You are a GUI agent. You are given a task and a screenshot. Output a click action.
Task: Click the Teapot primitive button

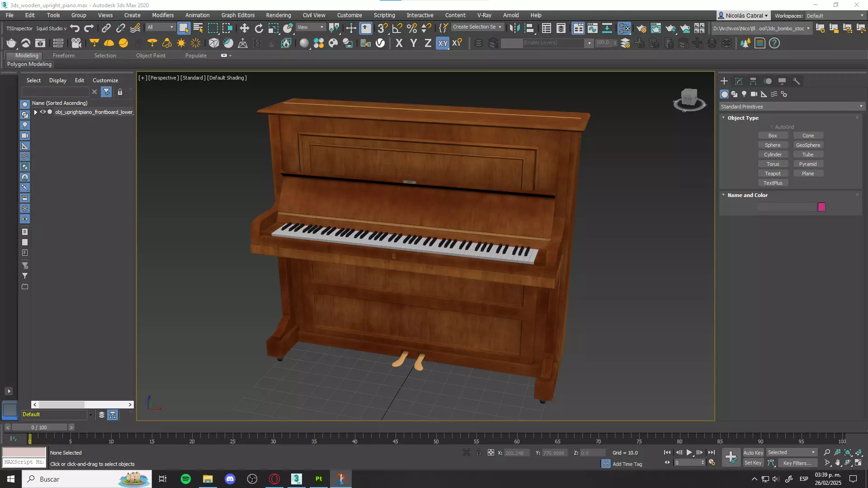pos(773,174)
